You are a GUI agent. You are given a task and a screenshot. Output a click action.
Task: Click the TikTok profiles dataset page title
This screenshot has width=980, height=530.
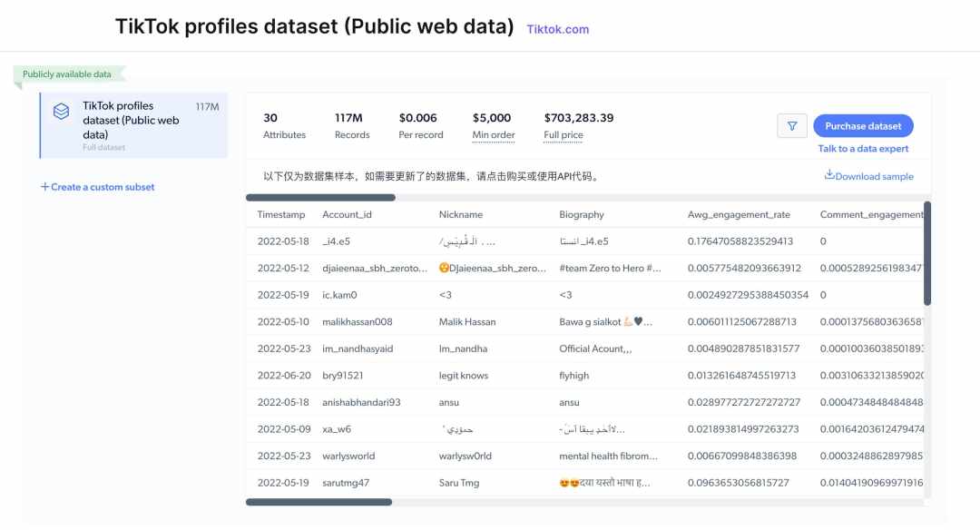(314, 26)
